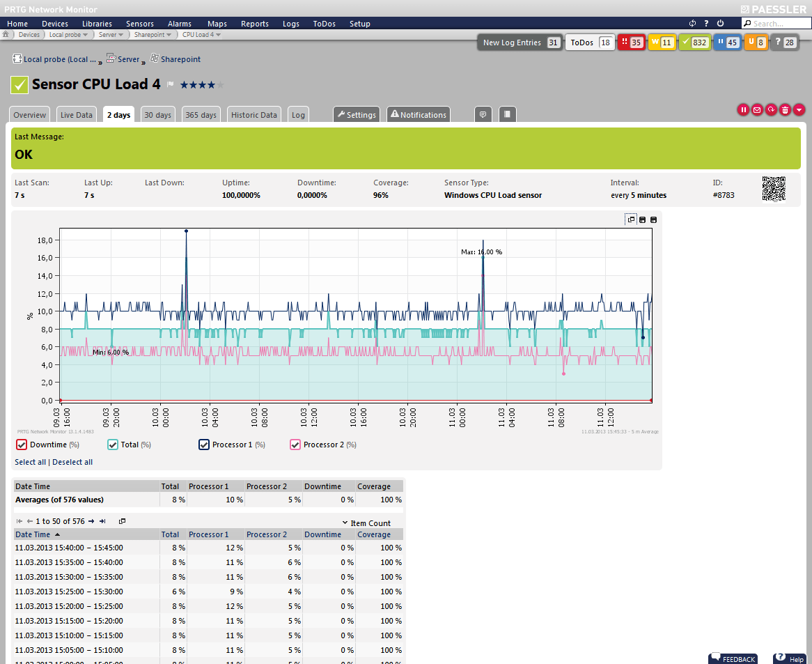
Task: Click the Select all link
Action: coord(30,462)
